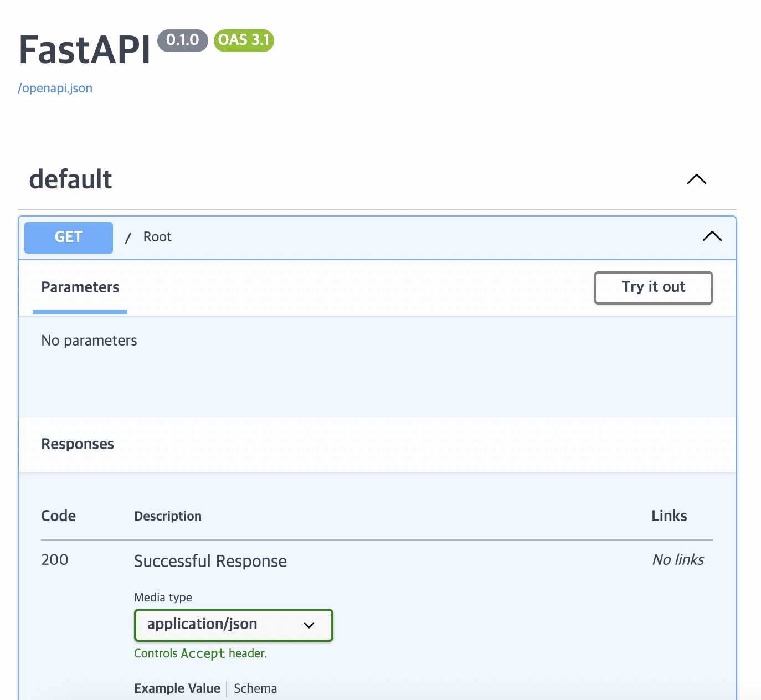Screen dimensions: 761x700
Task: Click the FastAPI title
Action: tap(85, 50)
